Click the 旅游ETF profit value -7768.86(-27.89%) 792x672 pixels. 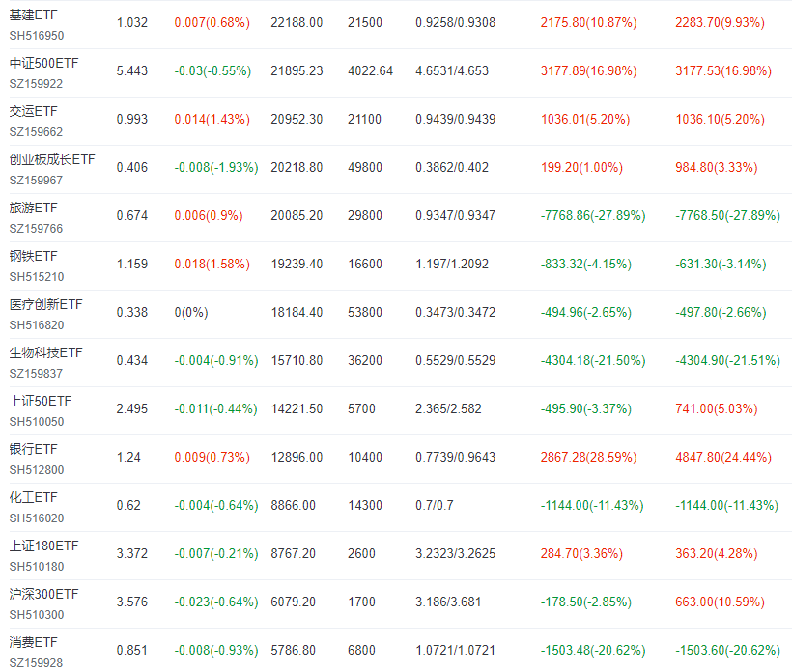[x=593, y=216]
